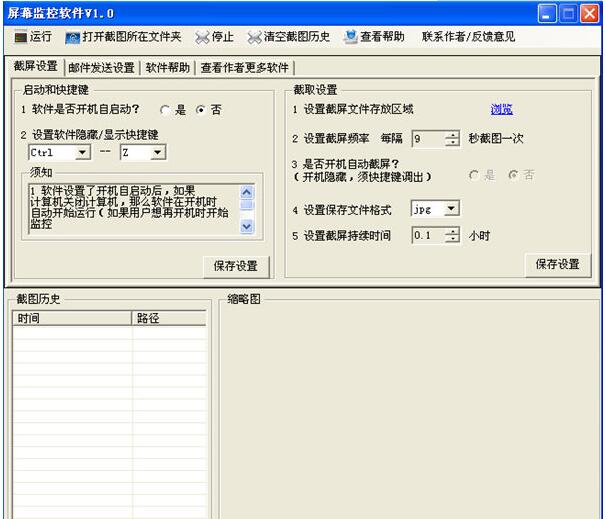
Task: Click the 浏览 browse link
Action: click(501, 110)
